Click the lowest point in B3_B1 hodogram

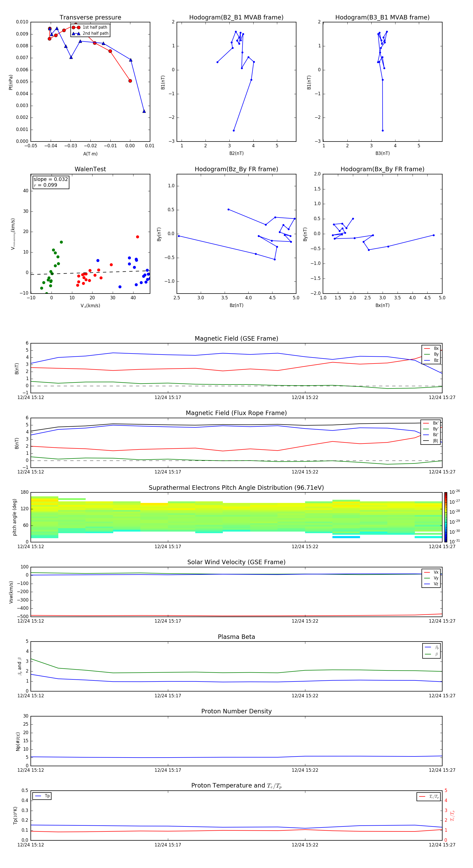(x=382, y=130)
